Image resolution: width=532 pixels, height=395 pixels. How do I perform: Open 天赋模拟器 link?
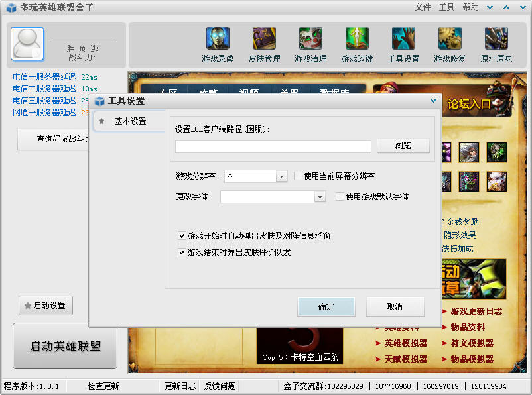pyautogui.click(x=405, y=359)
